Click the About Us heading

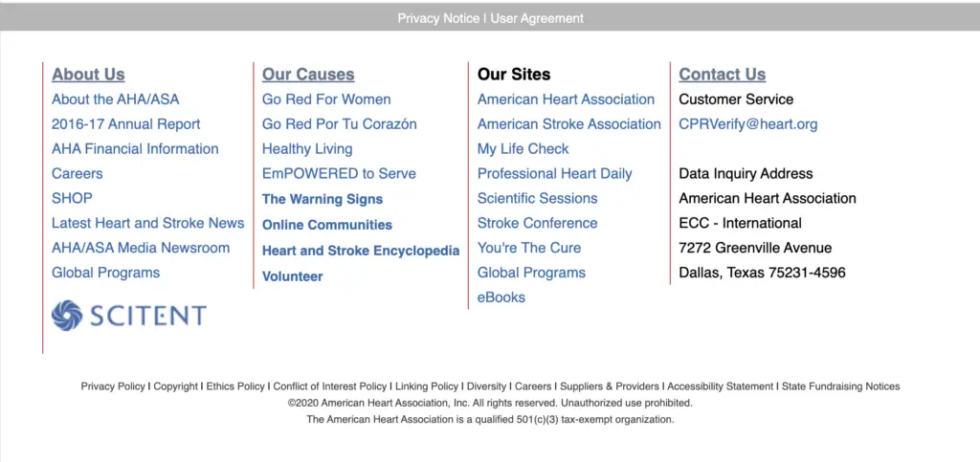[x=88, y=75]
